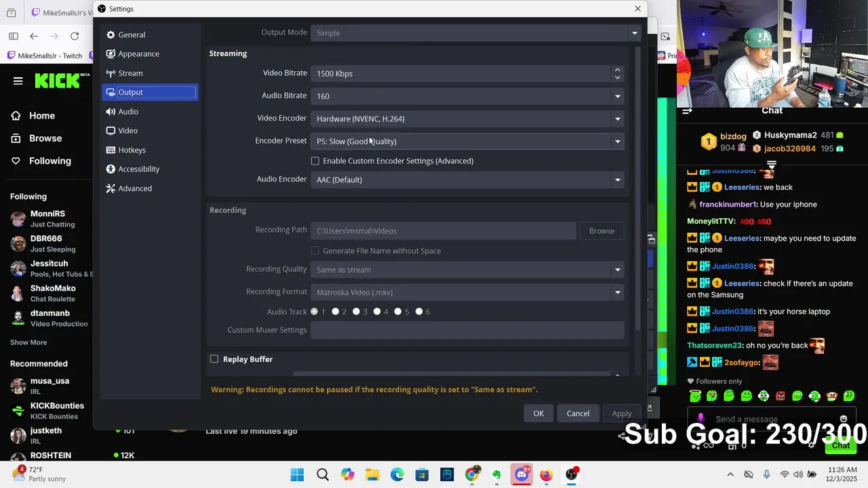Click the Custom Muxer Settings field

tap(467, 330)
